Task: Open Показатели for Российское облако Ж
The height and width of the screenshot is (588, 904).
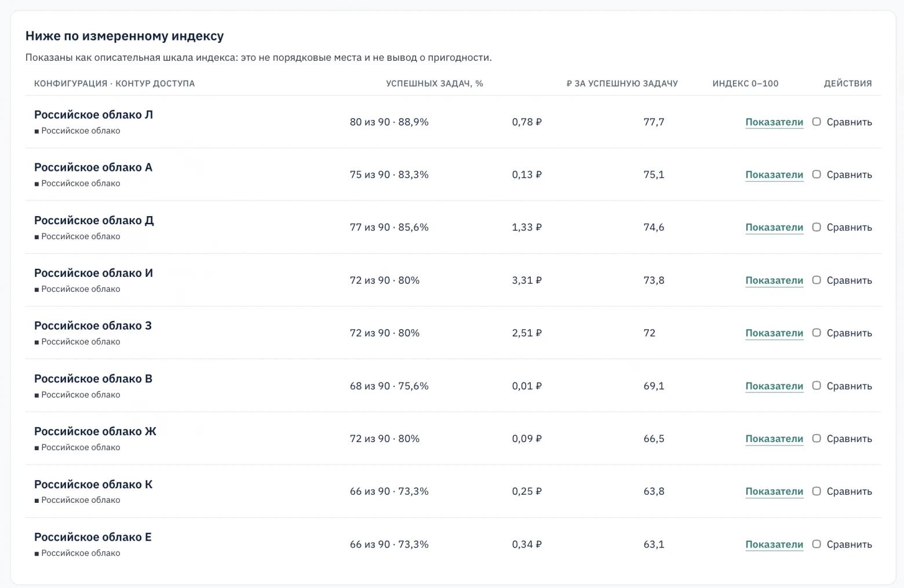Action: coord(774,439)
